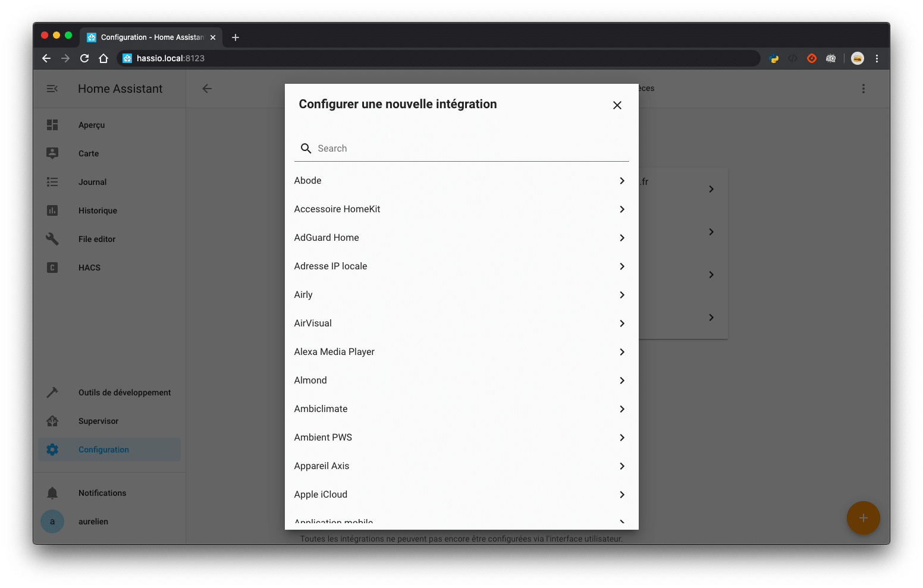
Task: Open Supervisor in the sidebar
Action: click(109, 421)
